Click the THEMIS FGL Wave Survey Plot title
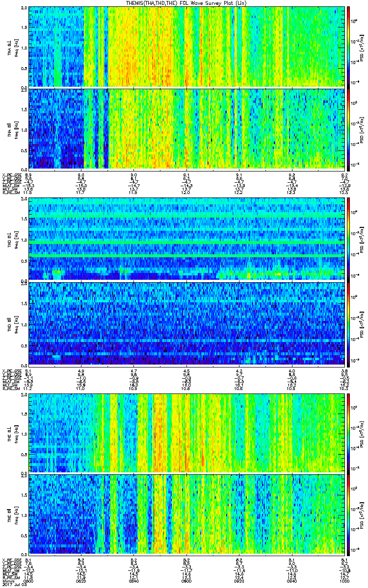The height and width of the screenshot is (588, 368). (x=186, y=3)
